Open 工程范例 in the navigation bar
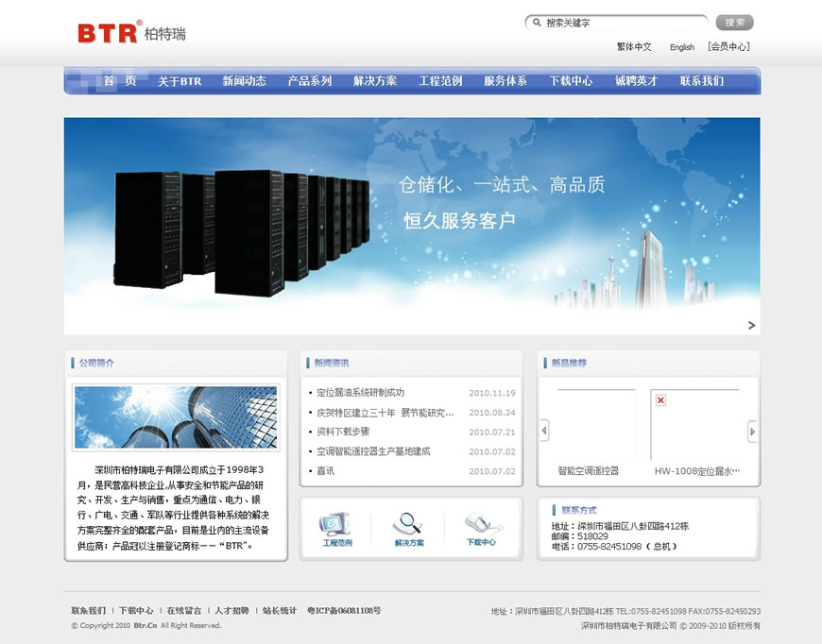 click(440, 80)
